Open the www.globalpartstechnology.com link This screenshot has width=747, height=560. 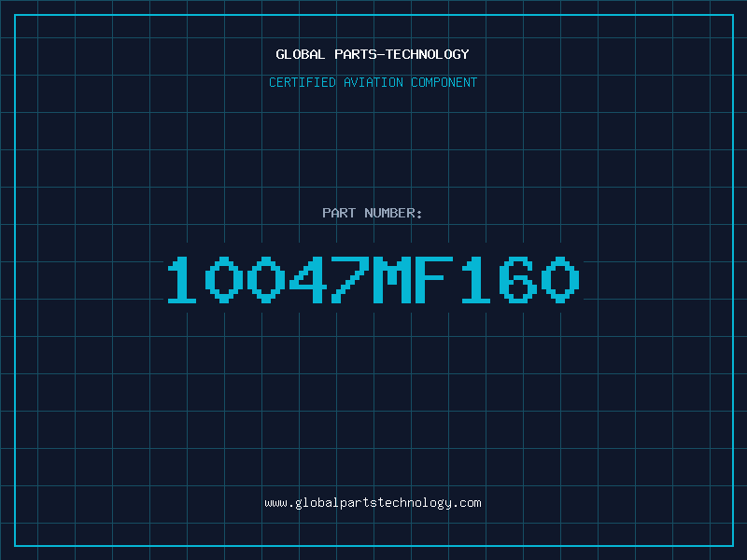(373, 503)
